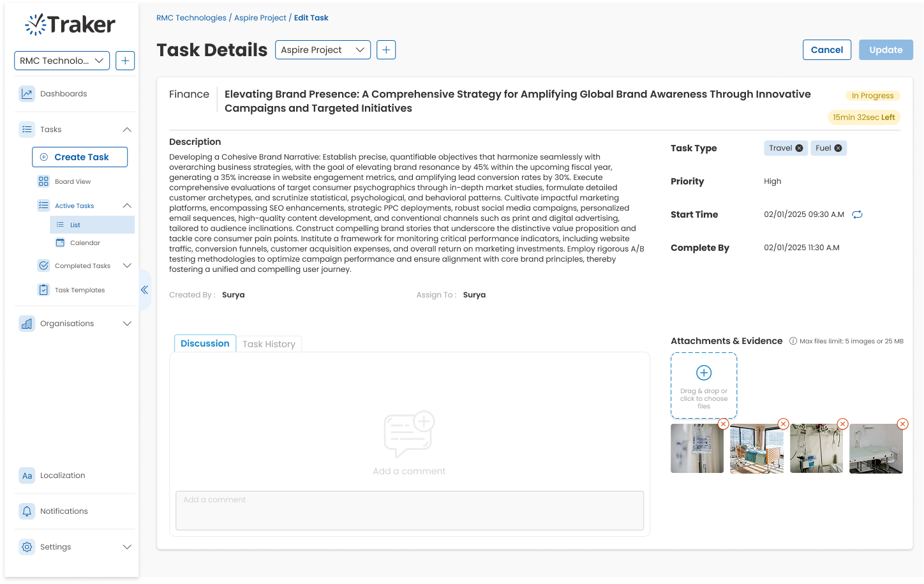
Task: Remove the Fuel task type tag
Action: 838,148
